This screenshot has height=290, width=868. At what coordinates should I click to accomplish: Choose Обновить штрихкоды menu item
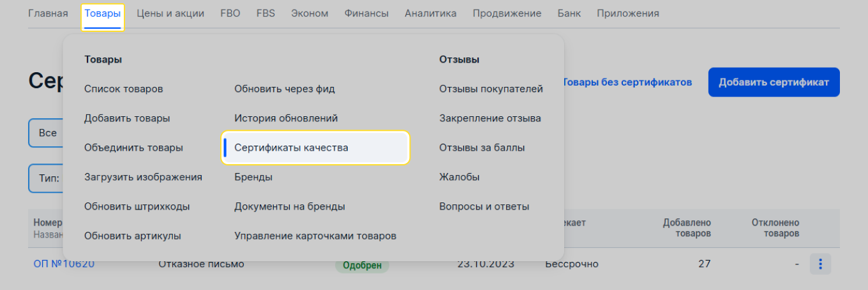(x=137, y=206)
